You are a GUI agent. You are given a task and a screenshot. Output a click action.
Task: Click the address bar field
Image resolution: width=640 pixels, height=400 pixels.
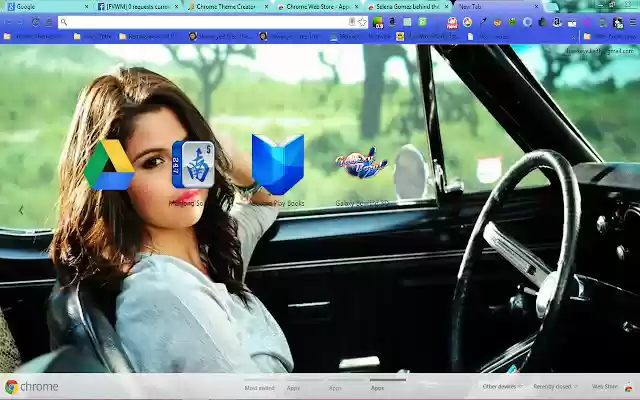coord(213,22)
